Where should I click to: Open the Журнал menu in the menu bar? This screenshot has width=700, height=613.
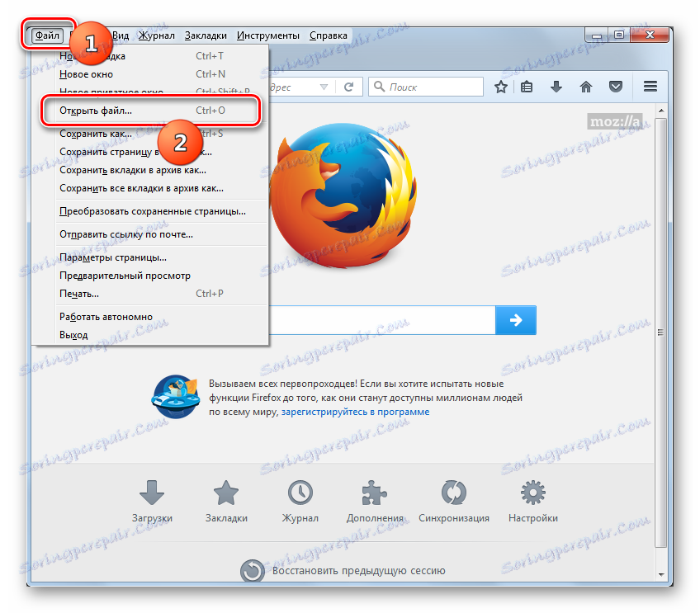coord(156,35)
